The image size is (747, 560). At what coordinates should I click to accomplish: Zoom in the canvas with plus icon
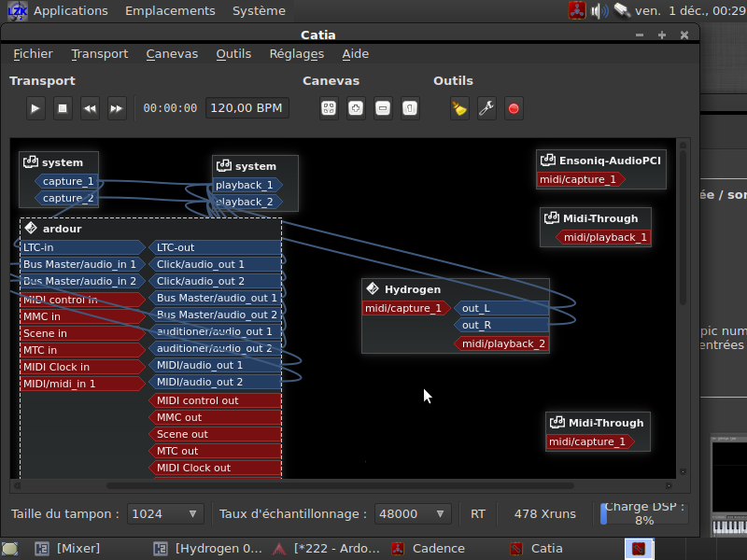point(356,108)
